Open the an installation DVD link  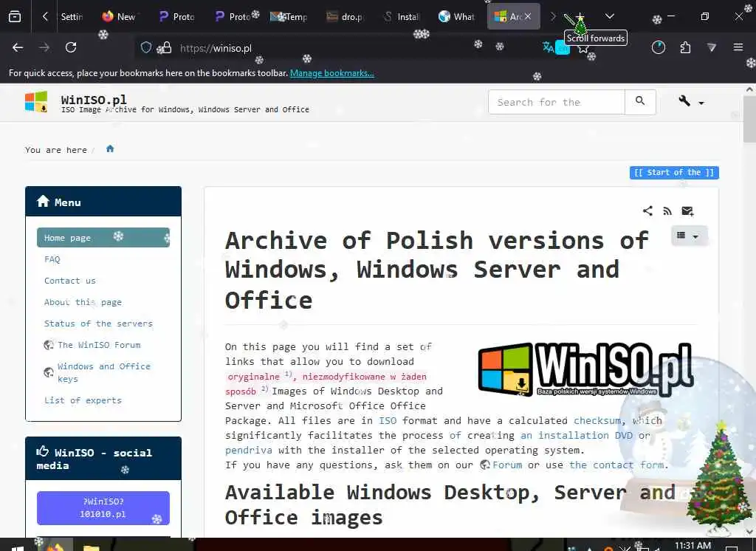[x=576, y=435]
